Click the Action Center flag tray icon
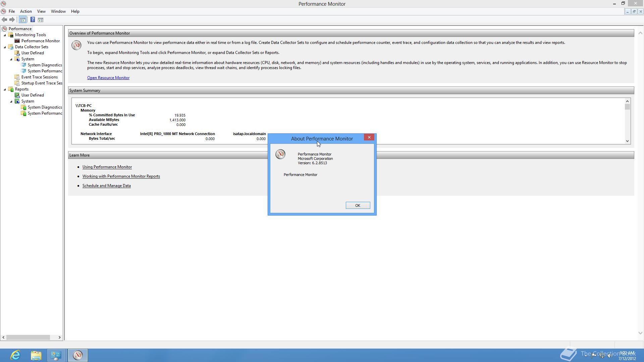 click(x=594, y=356)
